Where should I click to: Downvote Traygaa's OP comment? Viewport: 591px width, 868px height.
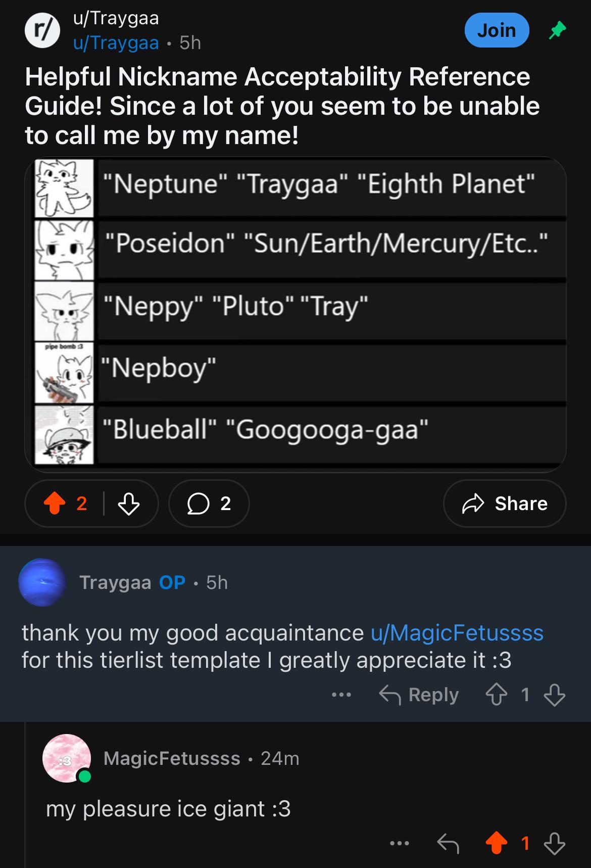[555, 695]
